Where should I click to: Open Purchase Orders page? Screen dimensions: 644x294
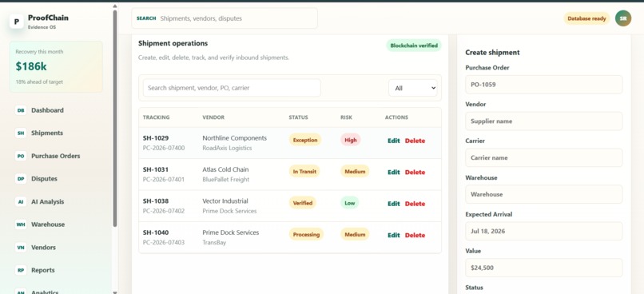[55, 156]
